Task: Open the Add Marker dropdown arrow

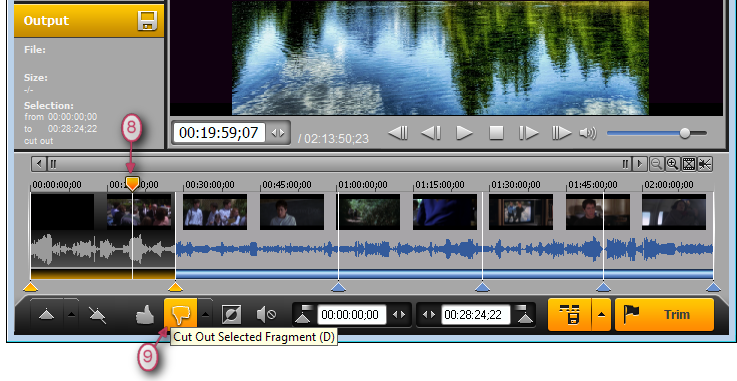Action: pyautogui.click(x=71, y=315)
